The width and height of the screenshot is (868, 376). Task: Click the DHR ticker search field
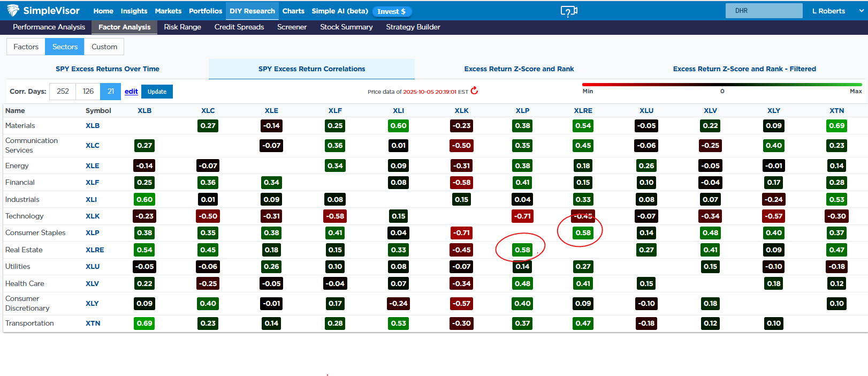point(764,11)
